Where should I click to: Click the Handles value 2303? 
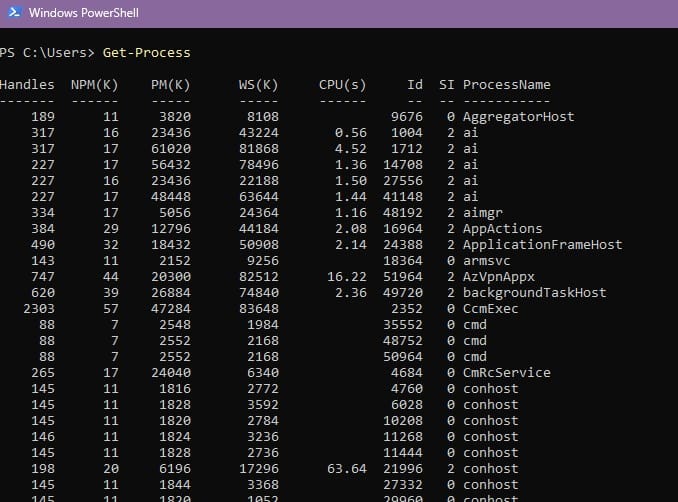point(39,309)
